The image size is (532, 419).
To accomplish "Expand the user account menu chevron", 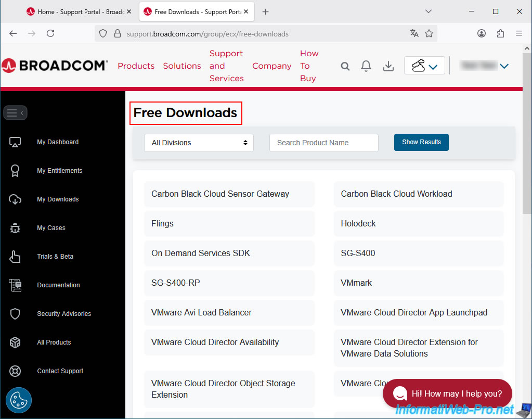I will pyautogui.click(x=503, y=66).
